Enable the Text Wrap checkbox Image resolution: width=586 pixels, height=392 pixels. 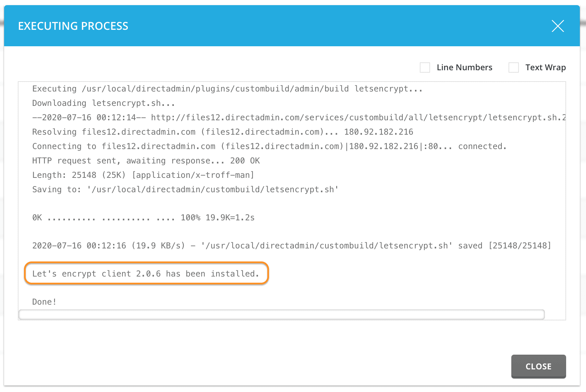pos(514,68)
